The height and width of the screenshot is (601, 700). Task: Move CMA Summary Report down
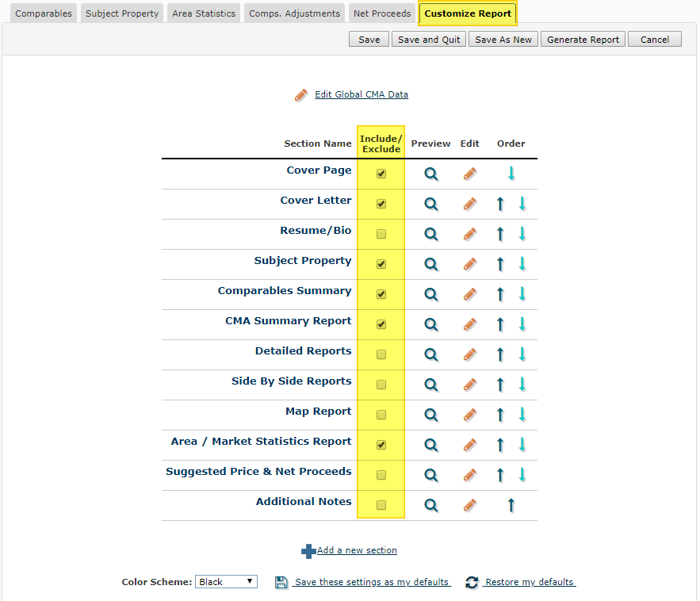pyautogui.click(x=522, y=324)
